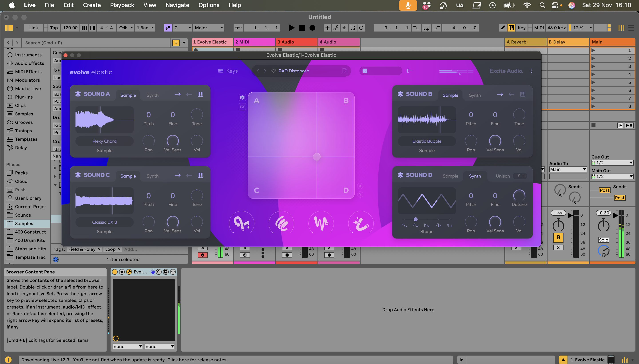This screenshot has height=364, width=639.
Task: Click the browser search field
Action: point(95,43)
